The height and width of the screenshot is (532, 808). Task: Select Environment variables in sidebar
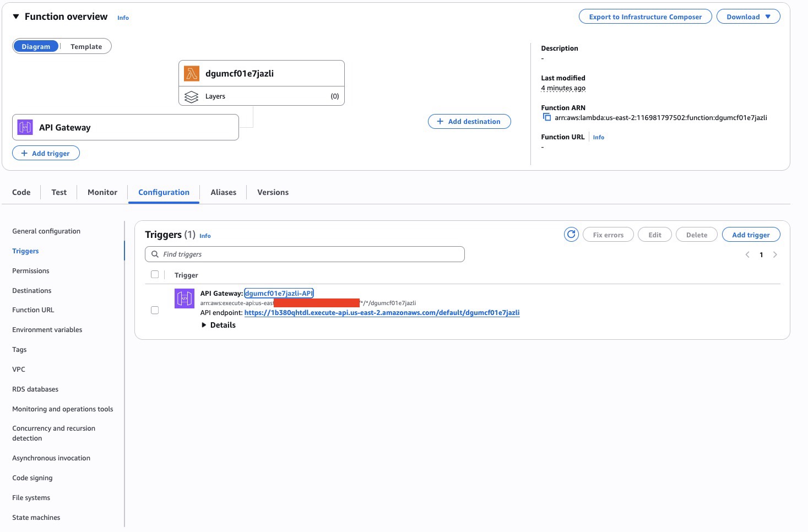pos(47,330)
